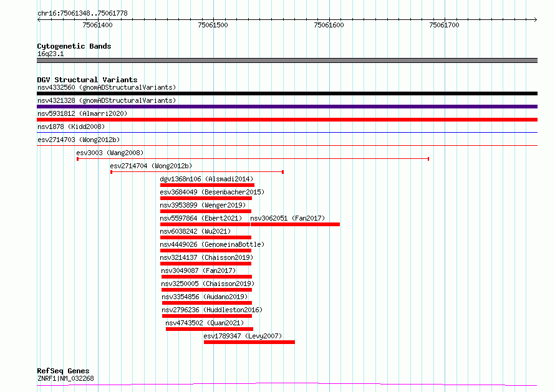
Task: Open the esv1789347 (Levy2007) red bar
Action: pyautogui.click(x=249, y=343)
